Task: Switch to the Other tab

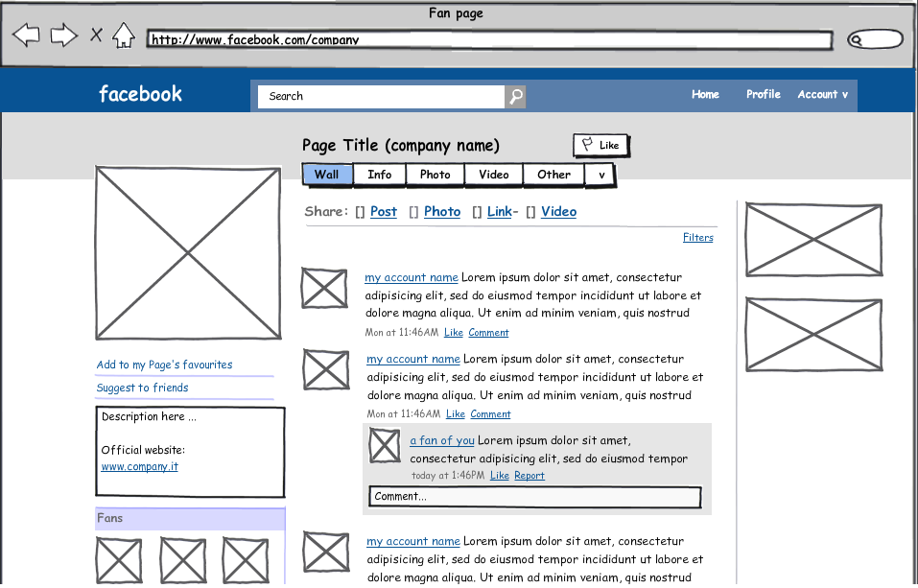Action: pyautogui.click(x=553, y=175)
